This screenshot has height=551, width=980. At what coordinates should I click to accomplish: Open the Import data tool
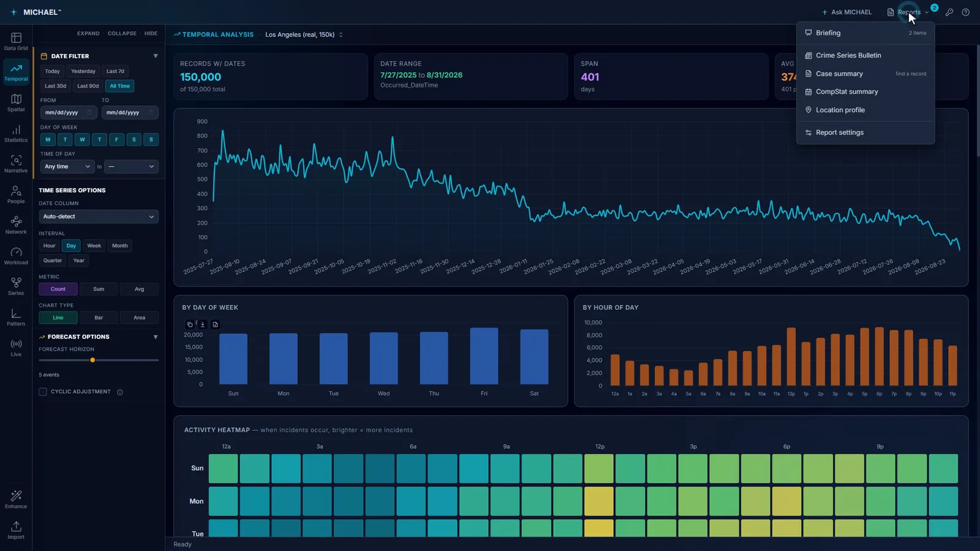[16, 530]
